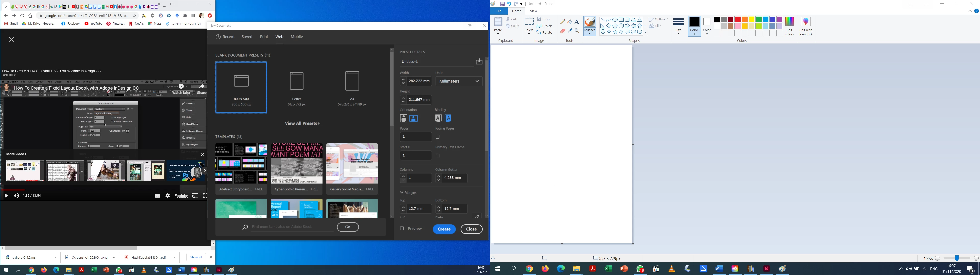The width and height of the screenshot is (980, 275).
Task: Click the save preset icon next to Untitled-1
Action: (479, 62)
